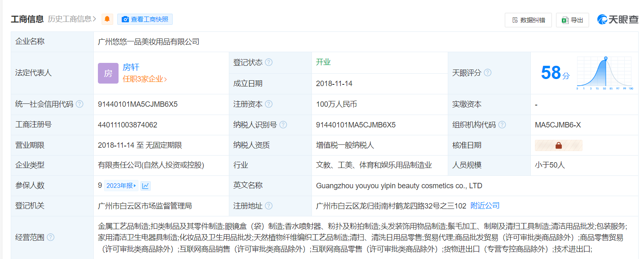Open 附近公司 nearby companies link

485,206
